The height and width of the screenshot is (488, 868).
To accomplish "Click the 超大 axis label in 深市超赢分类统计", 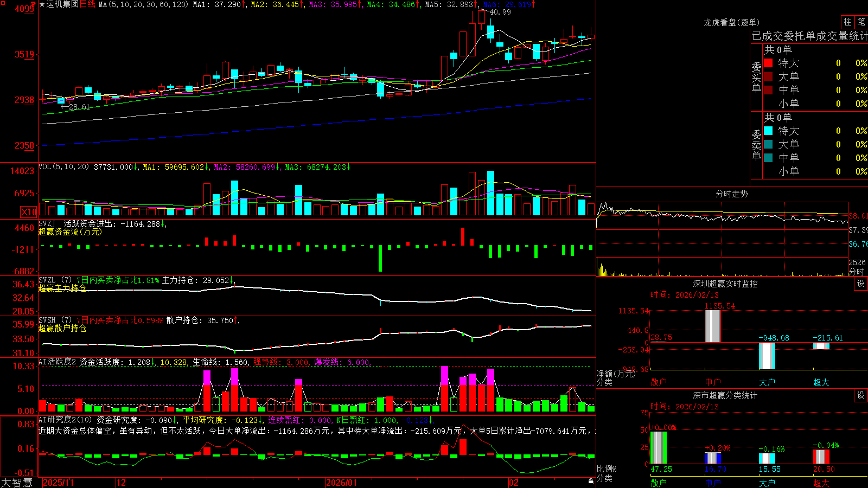I will coord(821,483).
